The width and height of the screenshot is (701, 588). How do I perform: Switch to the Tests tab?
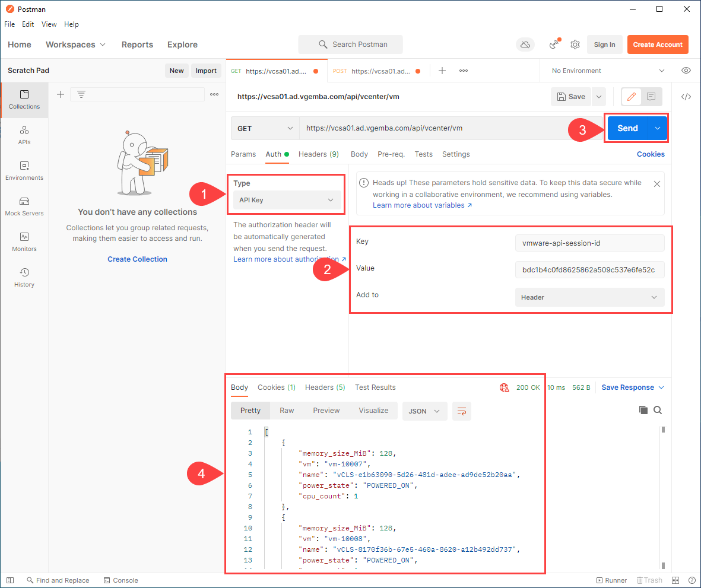[423, 154]
